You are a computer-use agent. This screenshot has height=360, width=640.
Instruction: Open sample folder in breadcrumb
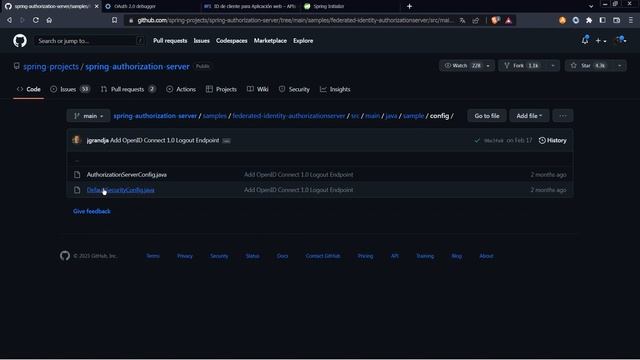tap(413, 116)
